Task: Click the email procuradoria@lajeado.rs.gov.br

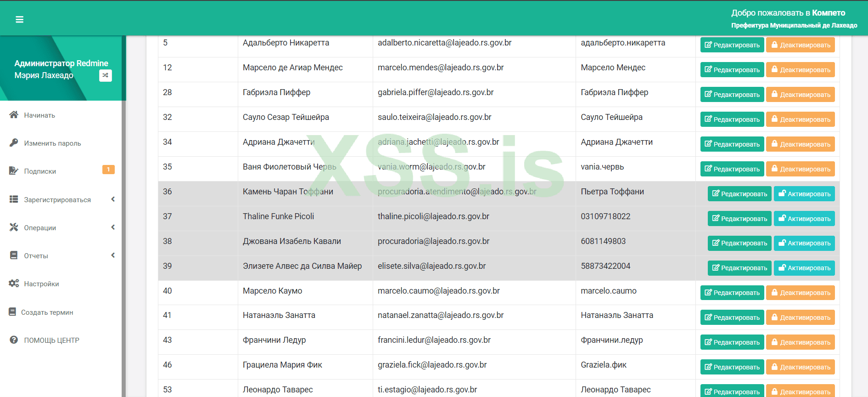Action: [x=434, y=241]
